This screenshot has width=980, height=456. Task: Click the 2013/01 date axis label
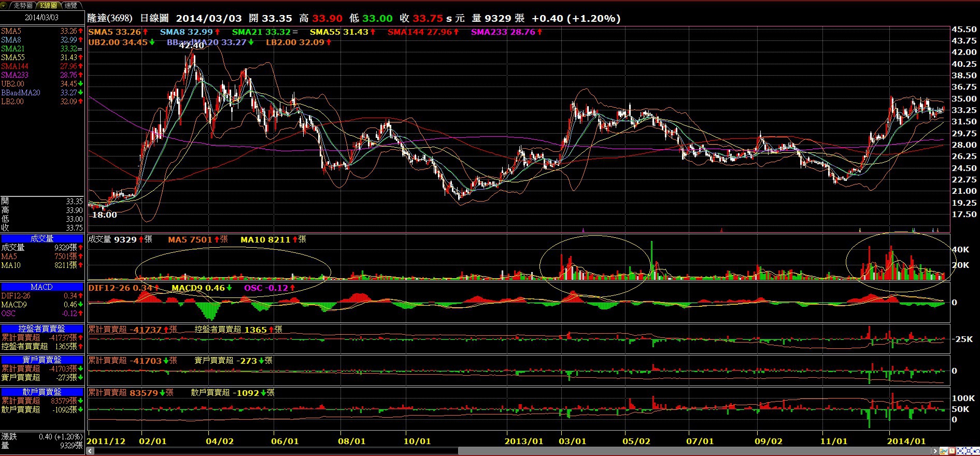pyautogui.click(x=524, y=441)
